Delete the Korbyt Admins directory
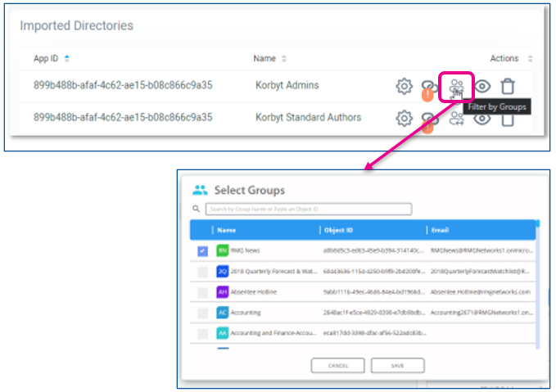The height and width of the screenshot is (392, 556). tap(509, 86)
